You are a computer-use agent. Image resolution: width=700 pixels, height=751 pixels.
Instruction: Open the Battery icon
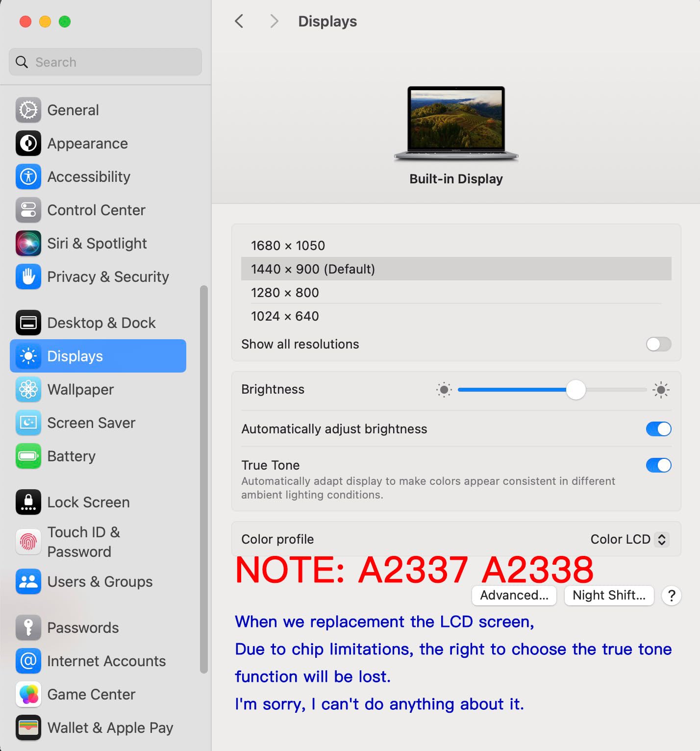28,456
